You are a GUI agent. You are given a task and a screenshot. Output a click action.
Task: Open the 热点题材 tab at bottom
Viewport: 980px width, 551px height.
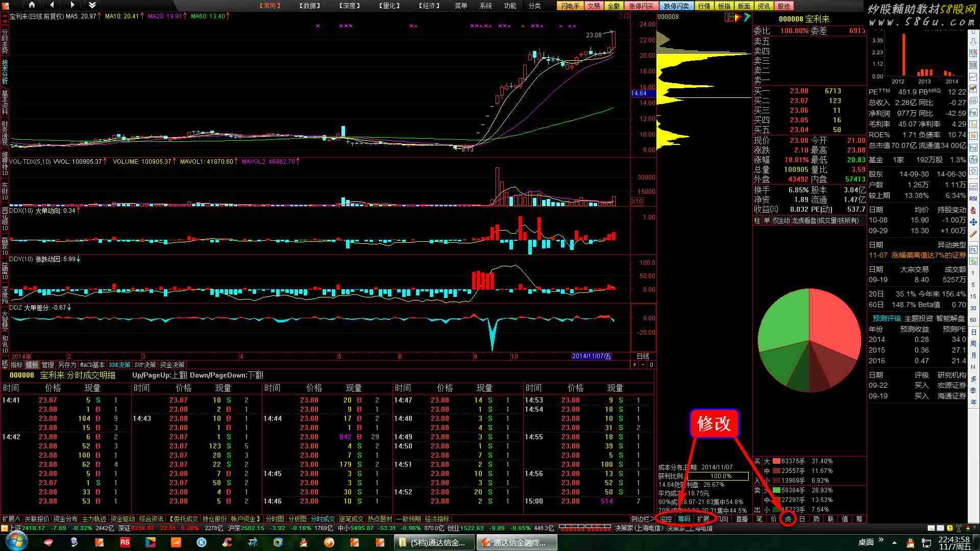tap(380, 519)
